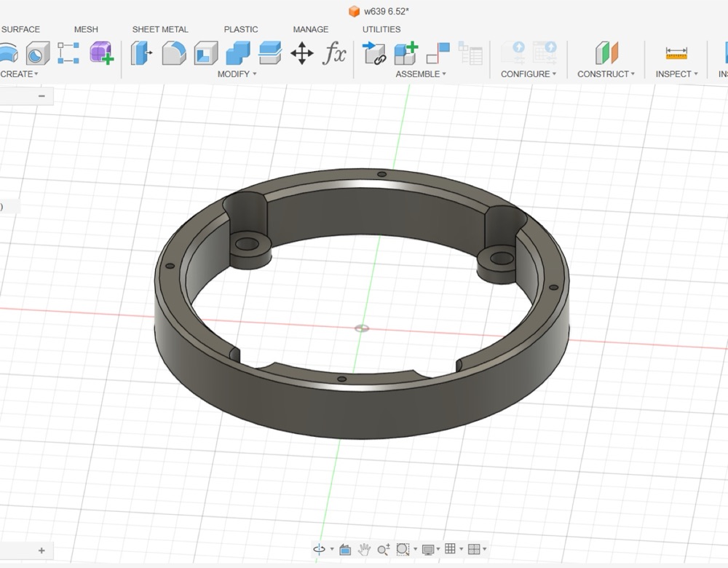Activate the Measure ruler tool

[x=676, y=53]
